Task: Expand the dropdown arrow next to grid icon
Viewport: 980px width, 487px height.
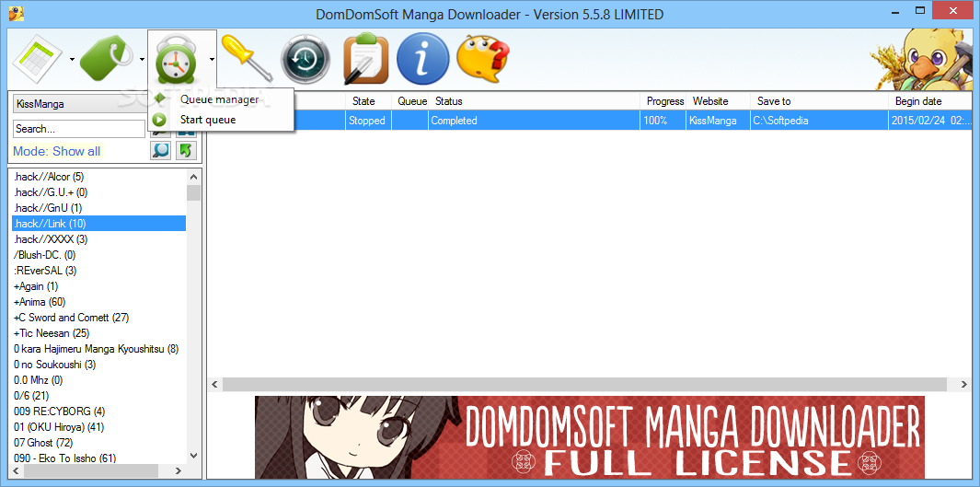Action: tap(72, 60)
